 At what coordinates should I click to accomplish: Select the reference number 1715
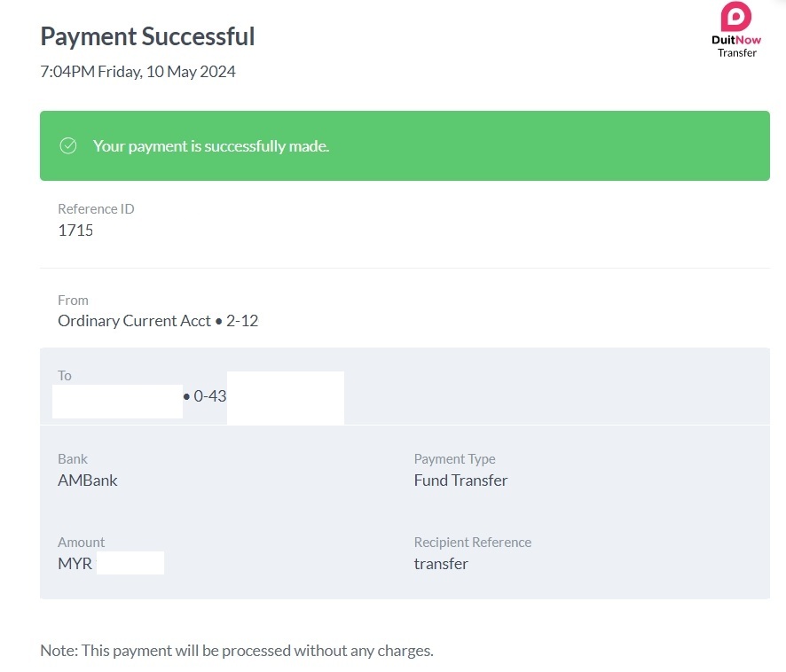75,231
